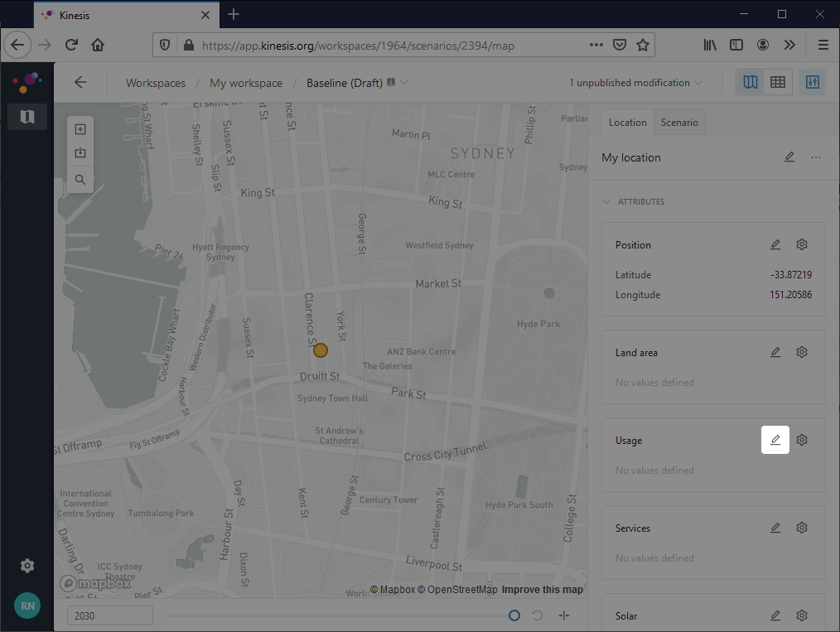Open the browser hamburger menu
This screenshot has height=632, width=840.
823,45
